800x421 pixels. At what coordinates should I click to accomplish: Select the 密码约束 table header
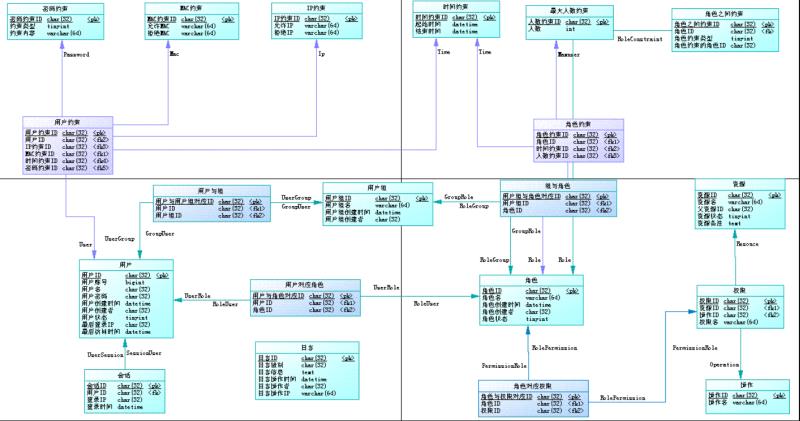pos(55,9)
